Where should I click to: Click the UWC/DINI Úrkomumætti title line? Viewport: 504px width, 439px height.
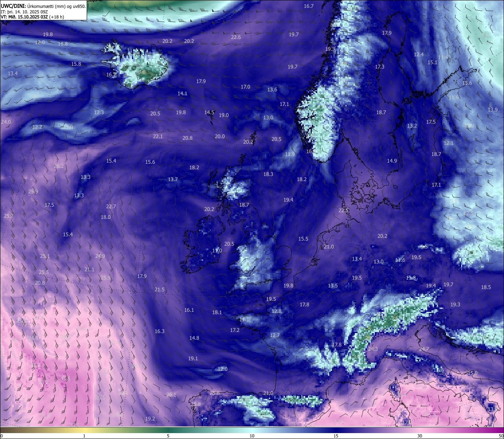[x=43, y=6]
